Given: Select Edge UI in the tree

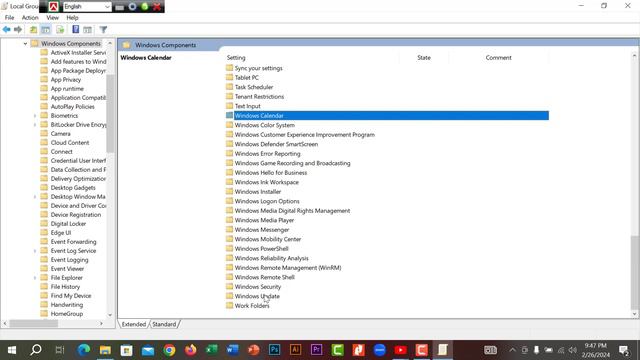Looking at the screenshot, I should coord(61,233).
